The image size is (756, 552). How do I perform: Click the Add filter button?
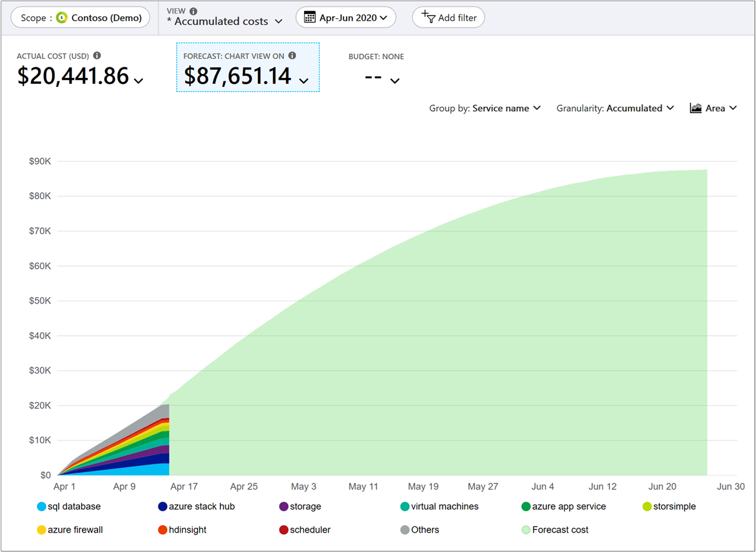(448, 17)
